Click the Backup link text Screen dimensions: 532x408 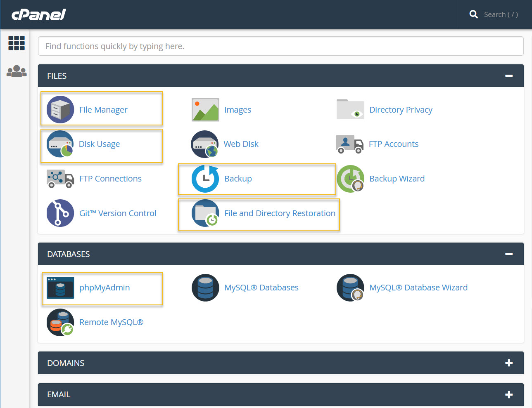pos(238,179)
